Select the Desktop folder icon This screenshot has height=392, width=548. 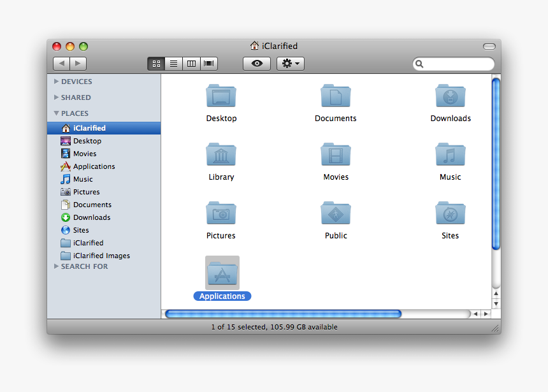[x=221, y=96]
